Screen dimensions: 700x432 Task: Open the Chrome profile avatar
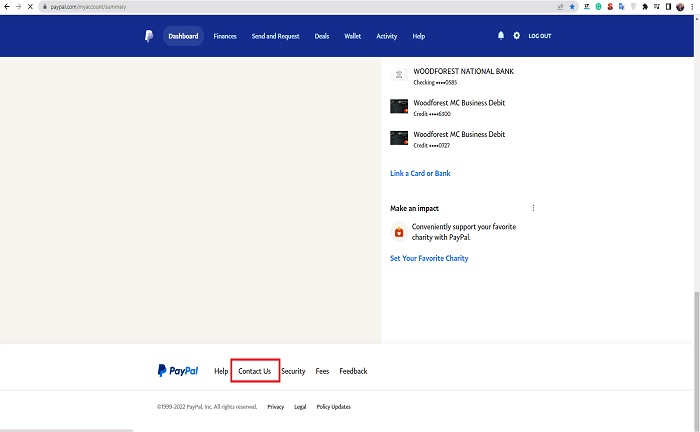(x=680, y=7)
